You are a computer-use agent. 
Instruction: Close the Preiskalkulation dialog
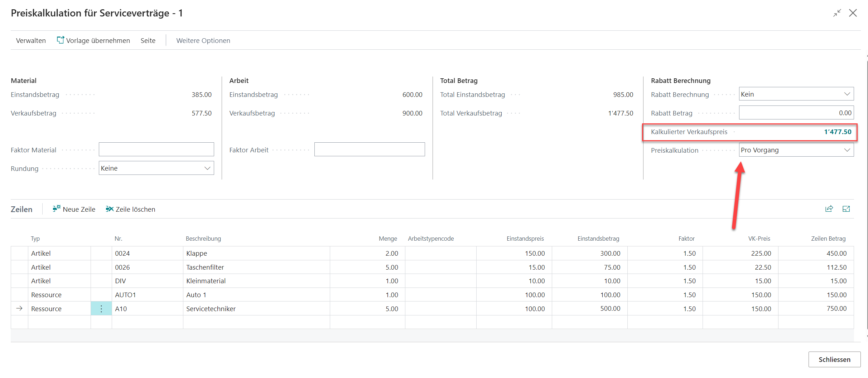(x=853, y=13)
